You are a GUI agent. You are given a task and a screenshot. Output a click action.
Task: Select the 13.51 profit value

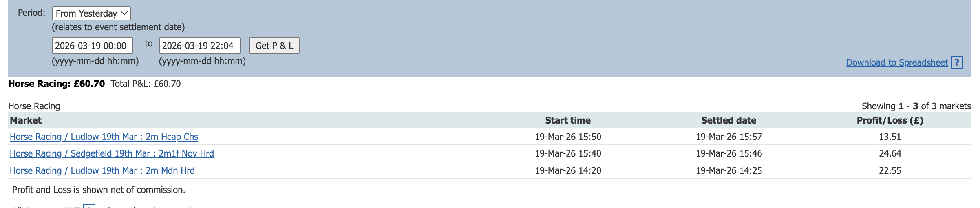(890, 137)
